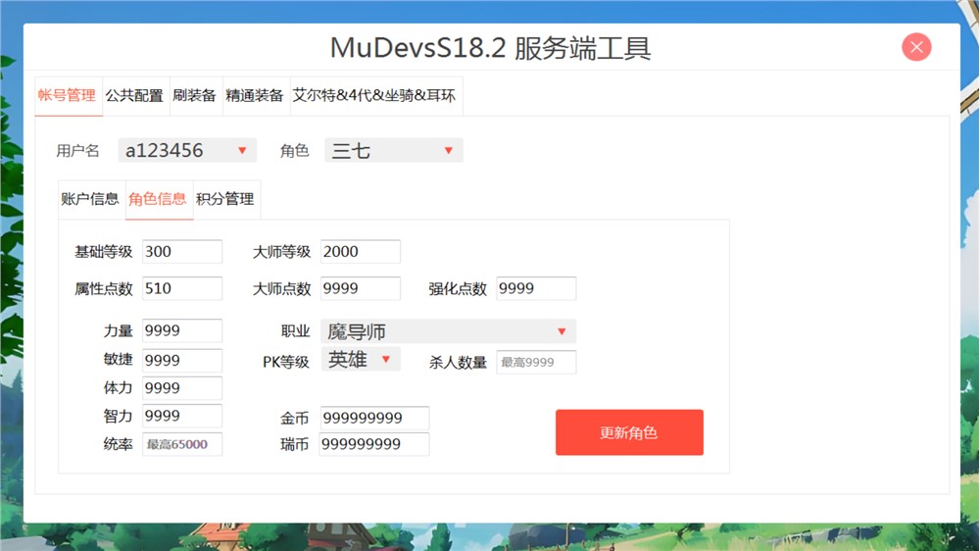Open the 用户名 dropdown showing a123456
980x551 pixels.
187,150
